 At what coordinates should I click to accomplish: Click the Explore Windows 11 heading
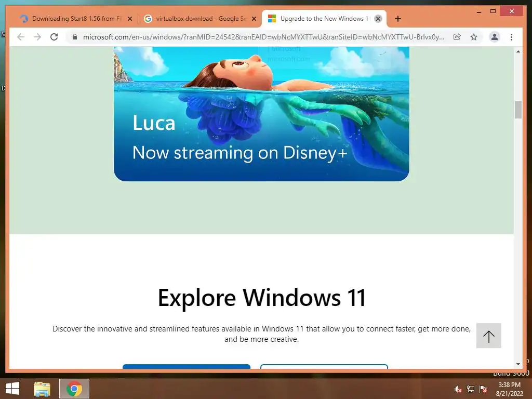pos(262,298)
